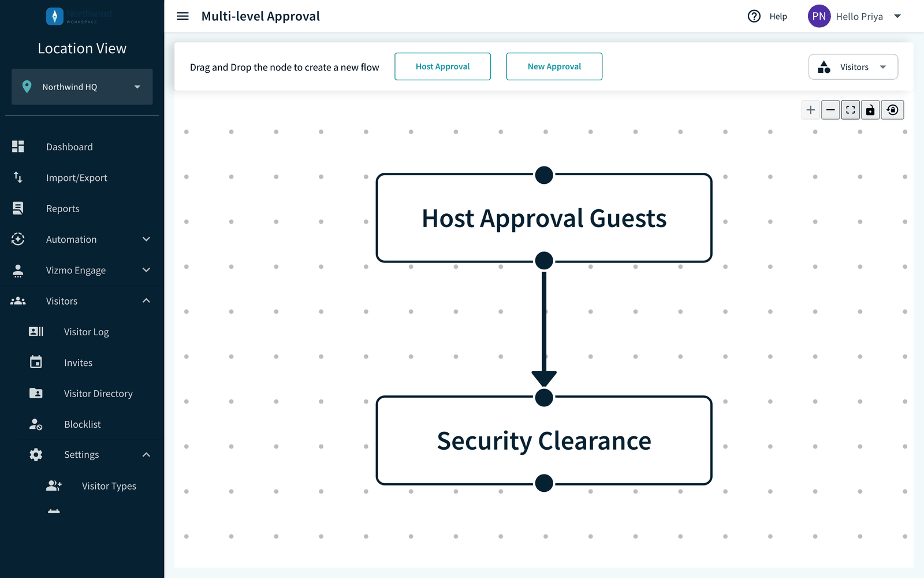The image size is (924, 578).
Task: Open the Northwind HQ location dropdown
Action: 82,87
